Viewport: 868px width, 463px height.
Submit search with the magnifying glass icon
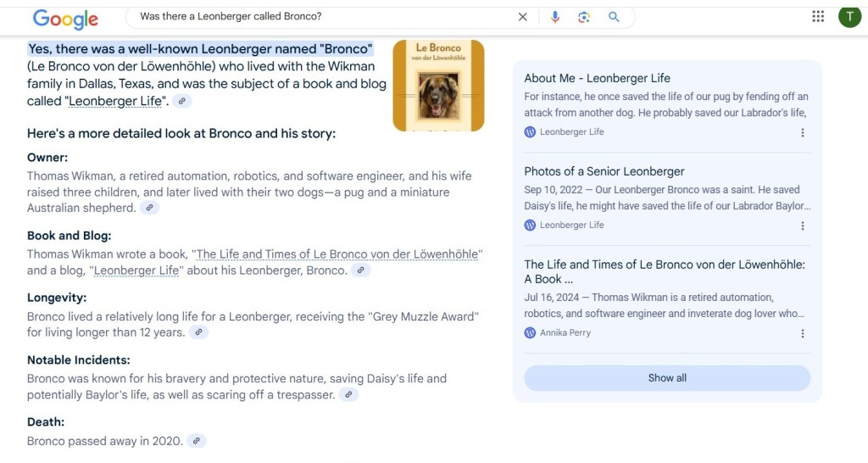[x=614, y=17]
